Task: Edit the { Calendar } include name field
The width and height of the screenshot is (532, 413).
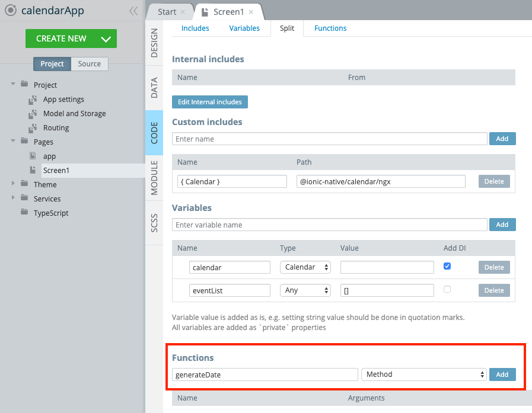Action: (232, 181)
